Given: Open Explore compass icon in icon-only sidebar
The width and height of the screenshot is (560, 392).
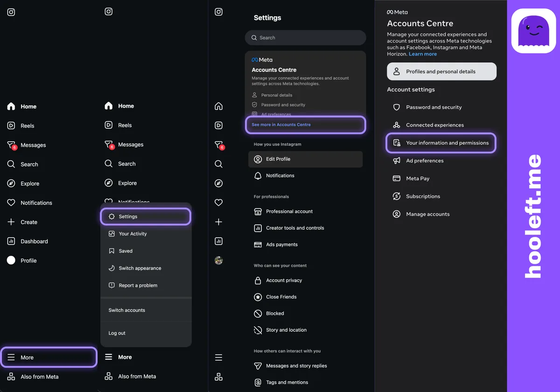Looking at the screenshot, I should (218, 183).
